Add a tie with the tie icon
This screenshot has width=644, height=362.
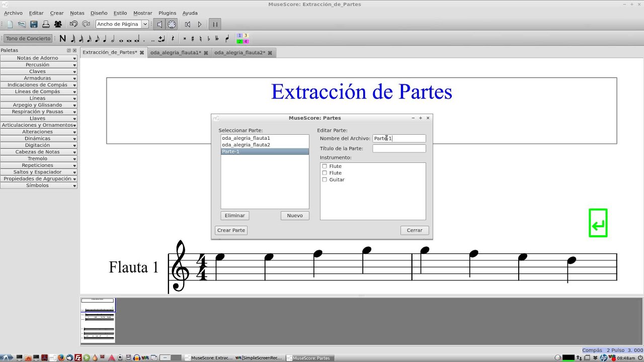tap(162, 38)
